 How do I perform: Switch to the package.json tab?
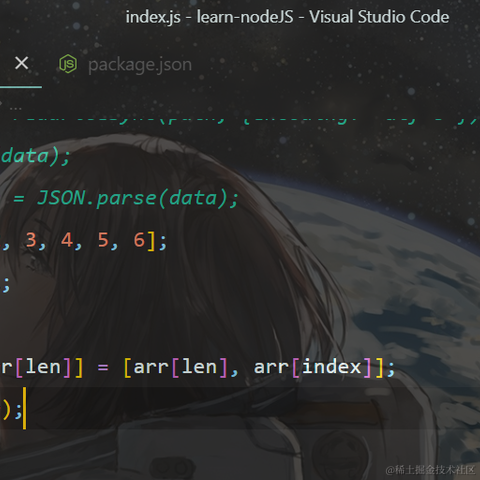click(x=124, y=64)
